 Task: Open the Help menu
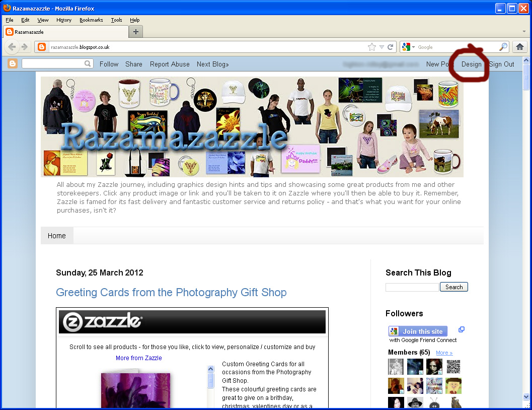tap(135, 20)
